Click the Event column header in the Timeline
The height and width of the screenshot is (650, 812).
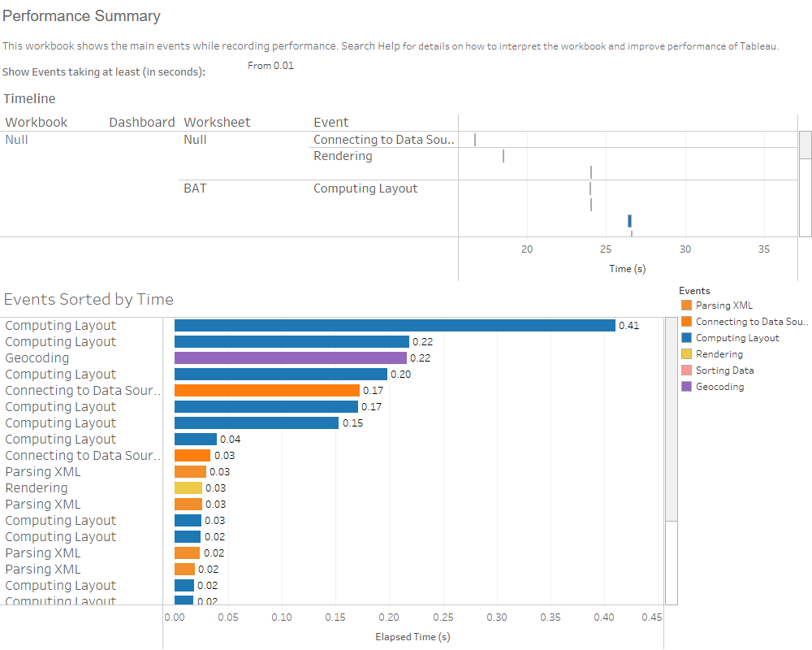[x=331, y=123]
